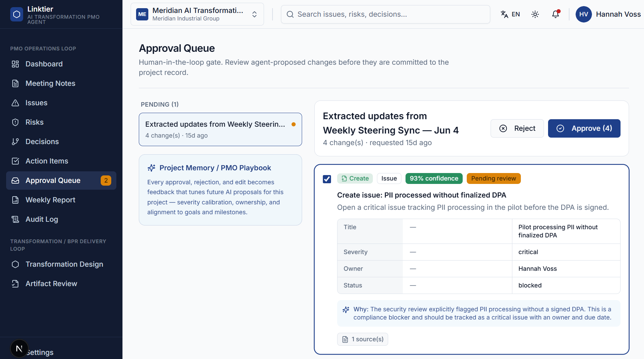Expand project list via up-down chevrons
This screenshot has width=644, height=359.
(x=254, y=14)
